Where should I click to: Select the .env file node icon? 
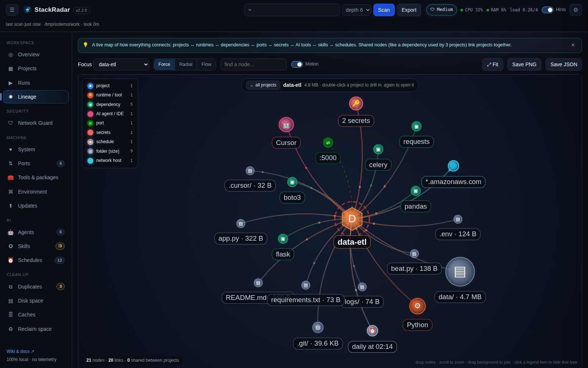pos(458,219)
